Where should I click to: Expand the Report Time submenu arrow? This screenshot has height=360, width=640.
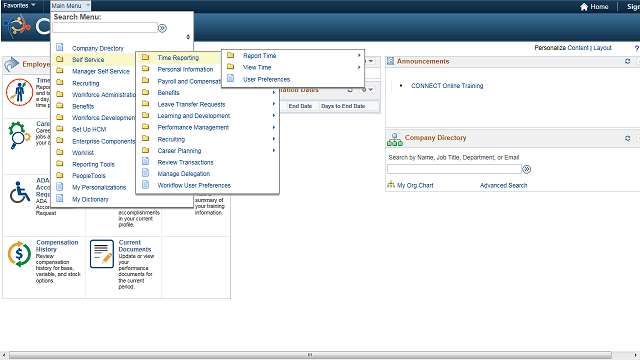point(359,55)
